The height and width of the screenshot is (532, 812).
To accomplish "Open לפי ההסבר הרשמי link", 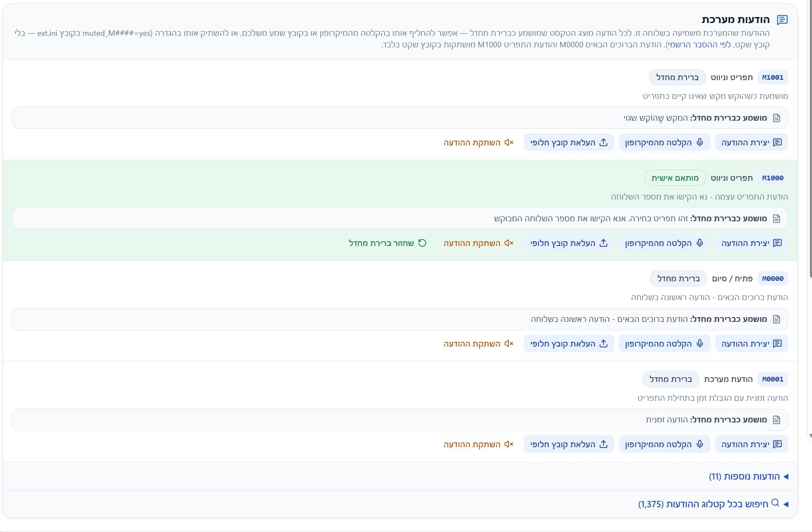I will click(x=699, y=44).
